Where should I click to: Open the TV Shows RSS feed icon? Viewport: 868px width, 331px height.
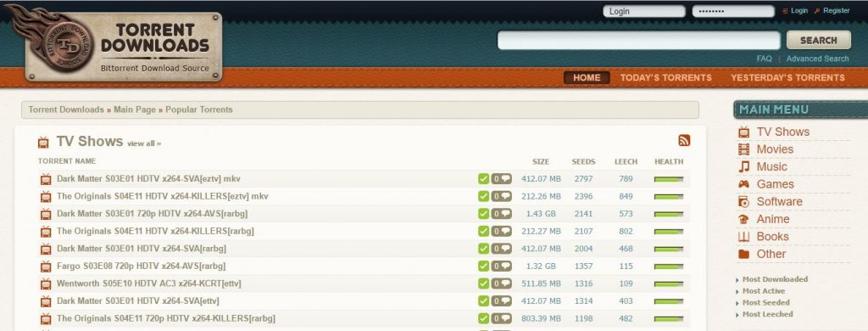684,140
